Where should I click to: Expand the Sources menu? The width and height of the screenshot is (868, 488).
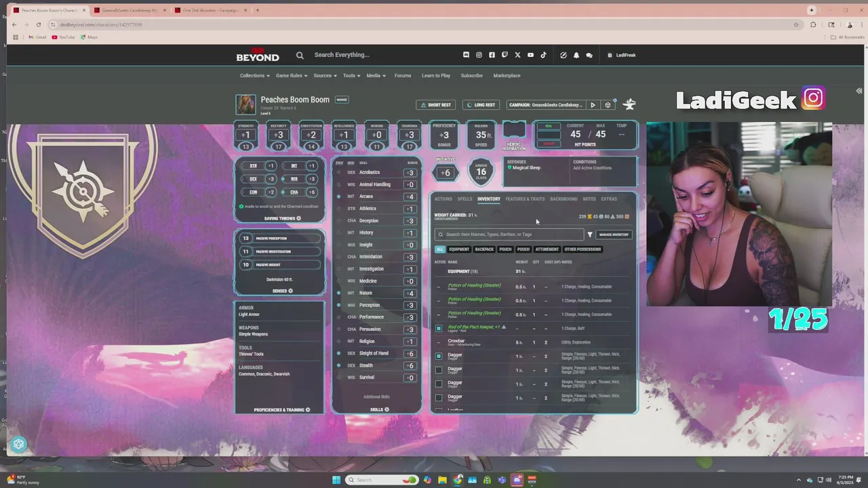pos(325,75)
